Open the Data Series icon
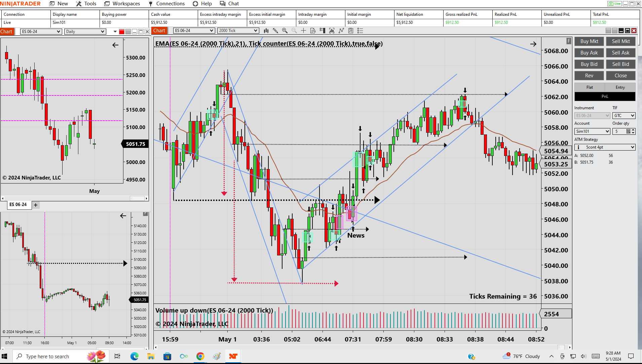This screenshot has height=364, width=642. [x=332, y=31]
